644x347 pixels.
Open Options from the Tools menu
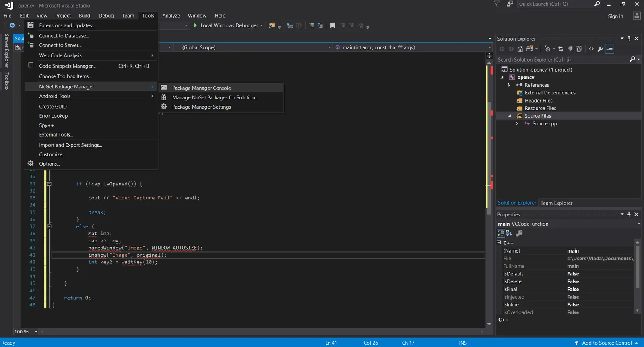tap(91, 164)
